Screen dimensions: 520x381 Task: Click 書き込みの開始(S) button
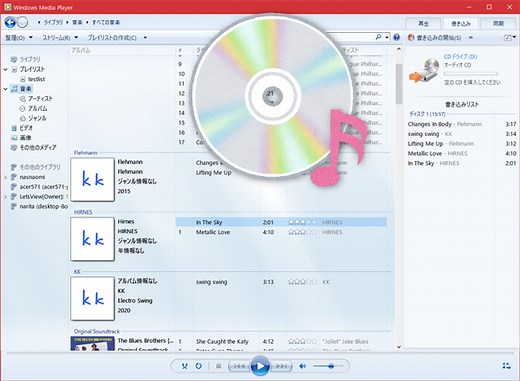[x=435, y=38]
